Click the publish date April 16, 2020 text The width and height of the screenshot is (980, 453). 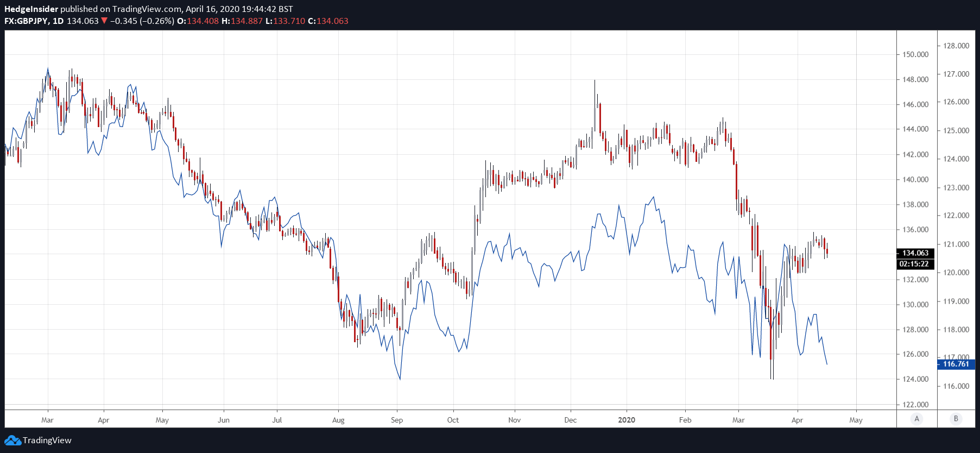coord(212,9)
